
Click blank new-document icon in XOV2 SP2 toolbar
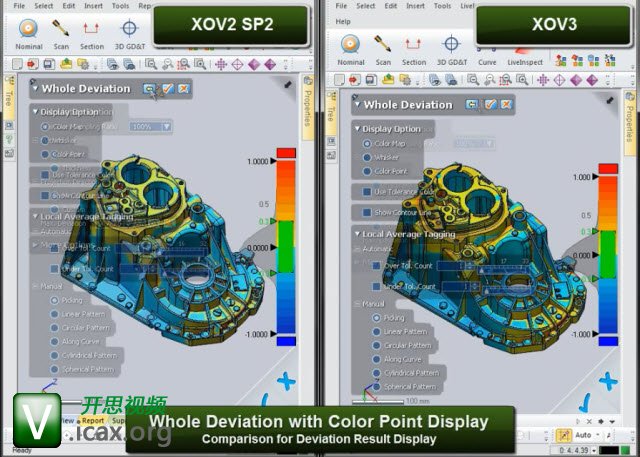[17, 64]
